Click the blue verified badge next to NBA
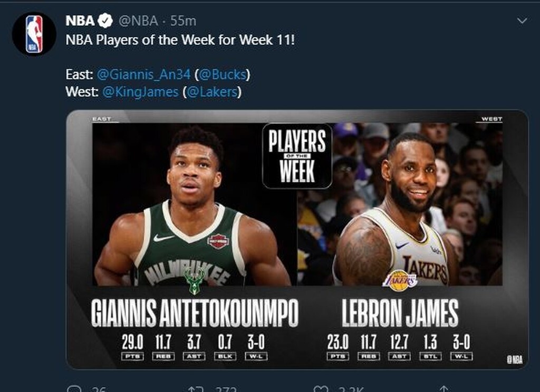This screenshot has width=540, height=392. click(x=106, y=21)
